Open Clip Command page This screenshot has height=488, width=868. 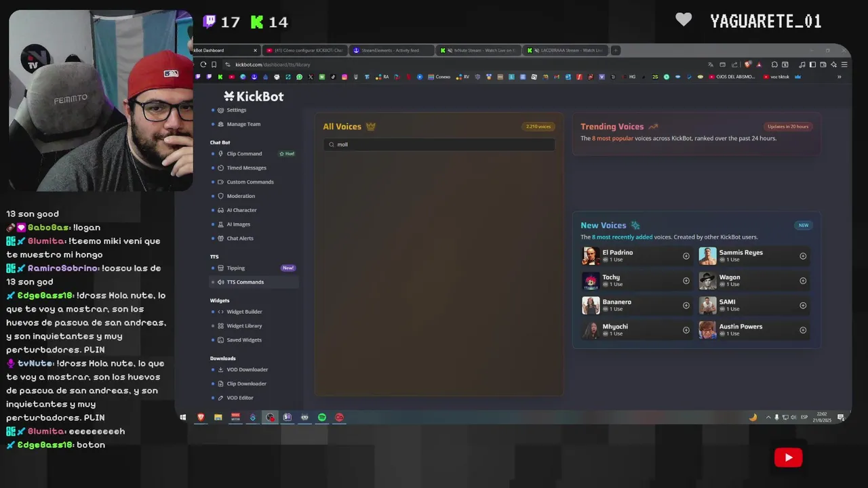(x=244, y=154)
